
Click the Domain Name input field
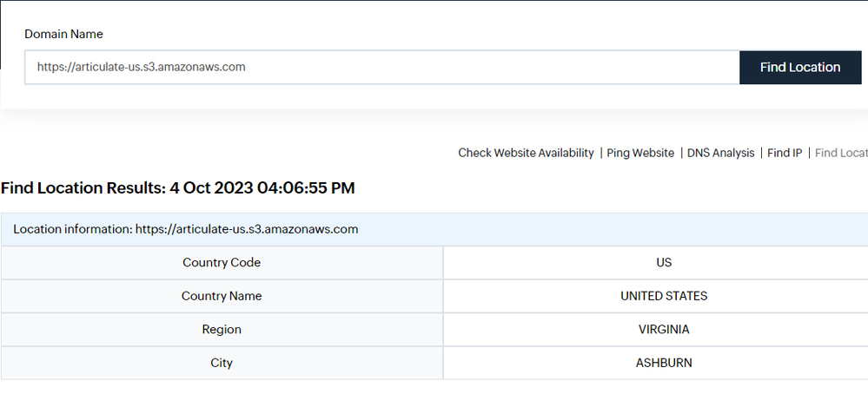pos(381,67)
